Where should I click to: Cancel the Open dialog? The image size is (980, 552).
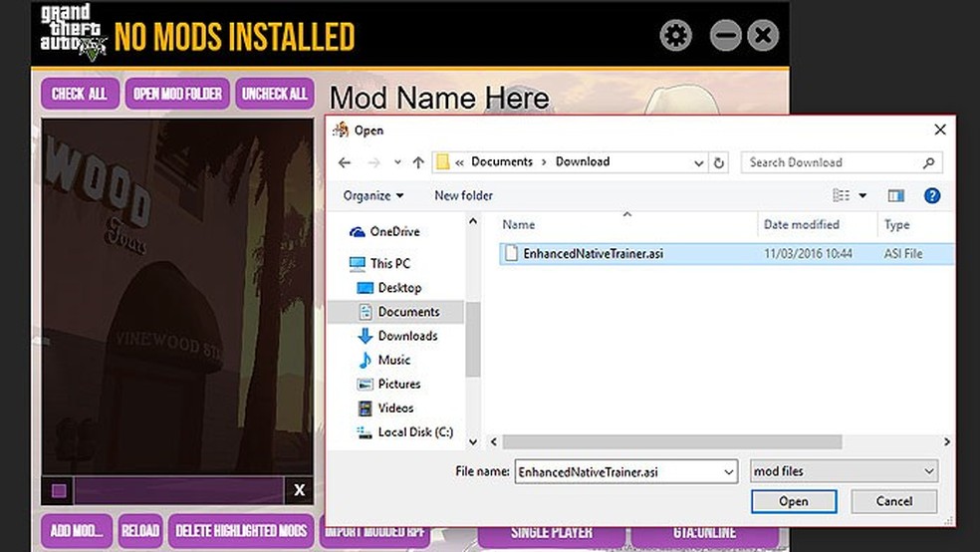pyautogui.click(x=893, y=501)
